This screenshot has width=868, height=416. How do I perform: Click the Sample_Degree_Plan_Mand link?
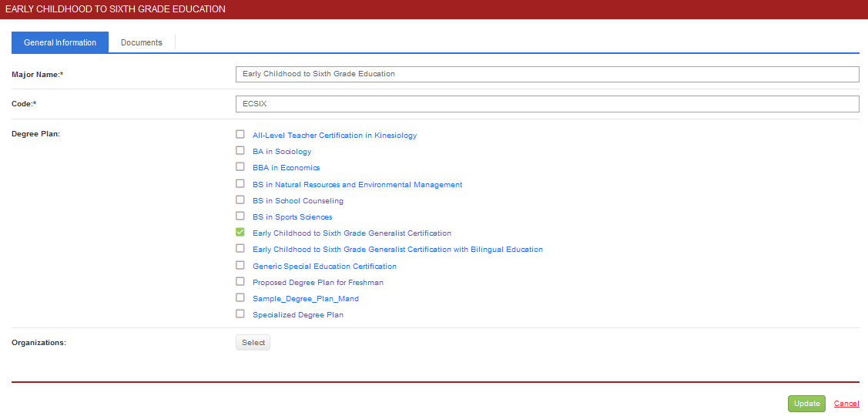pos(306,299)
